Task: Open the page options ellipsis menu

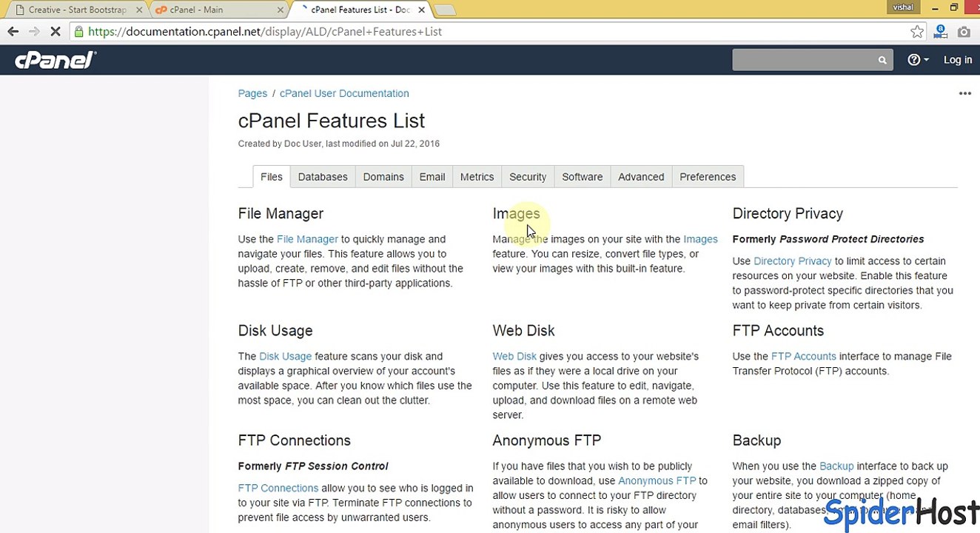Action: (x=964, y=93)
